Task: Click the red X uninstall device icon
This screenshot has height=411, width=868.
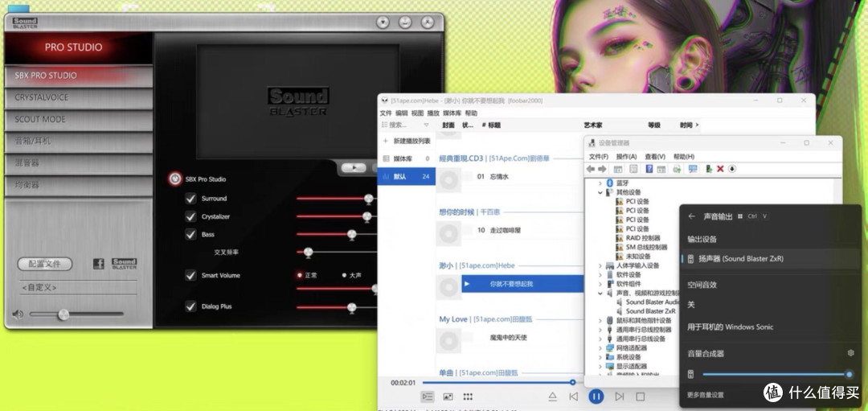Action: [x=720, y=169]
